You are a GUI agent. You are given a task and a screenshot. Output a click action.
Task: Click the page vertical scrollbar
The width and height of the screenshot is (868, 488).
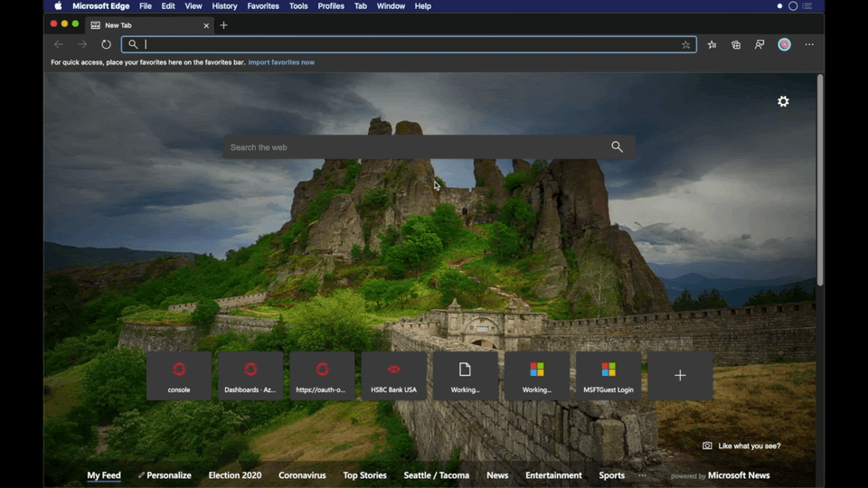820,181
